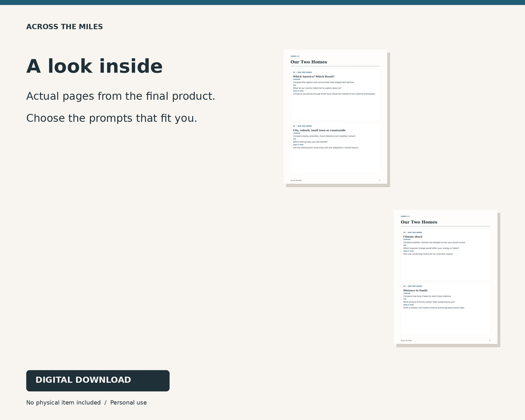
Task: Click 'Actual pages from the final product' text
Action: [121, 96]
